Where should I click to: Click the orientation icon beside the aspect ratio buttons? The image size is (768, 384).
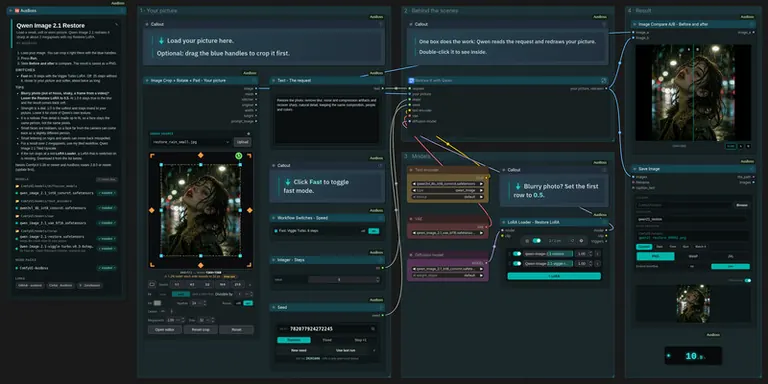coord(152,284)
